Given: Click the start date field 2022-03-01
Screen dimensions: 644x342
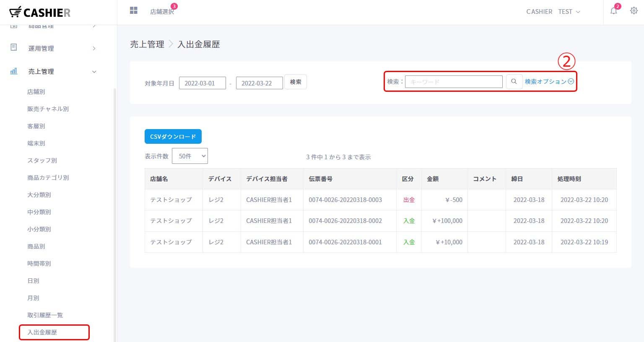Looking at the screenshot, I should (203, 83).
